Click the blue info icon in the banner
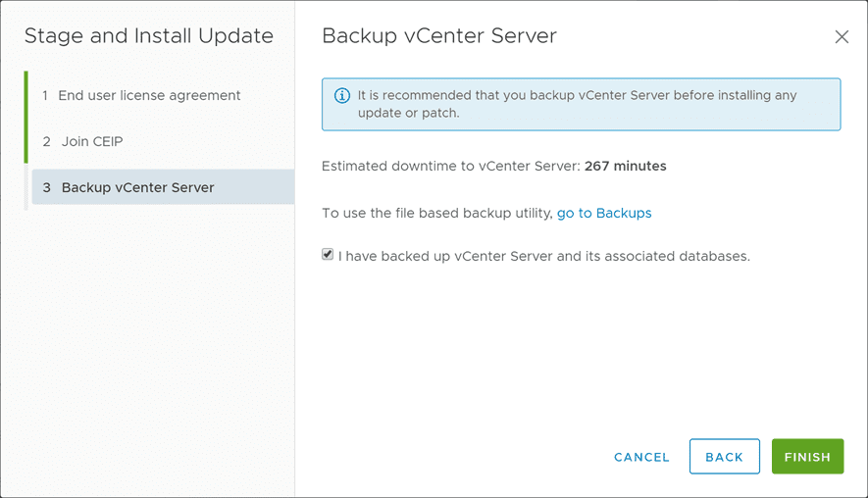Image resolution: width=868 pixels, height=498 pixels. click(x=342, y=96)
